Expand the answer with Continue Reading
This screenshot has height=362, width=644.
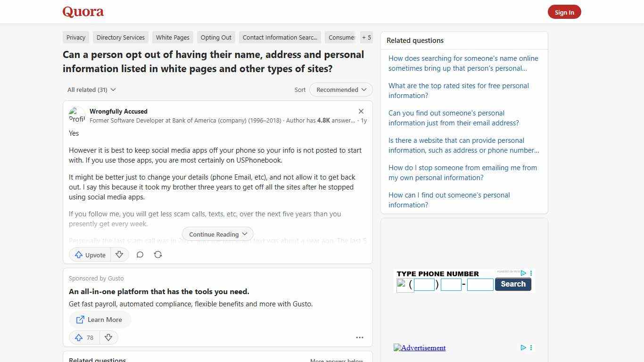click(x=217, y=234)
